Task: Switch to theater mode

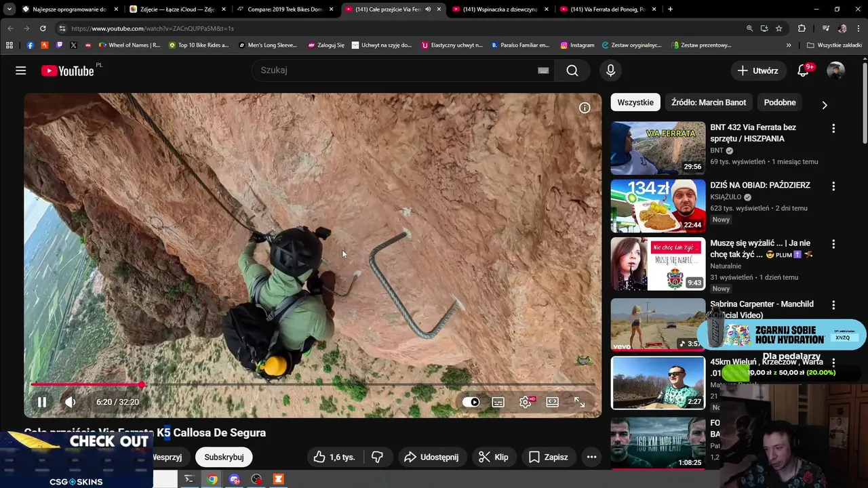Action: click(553, 402)
